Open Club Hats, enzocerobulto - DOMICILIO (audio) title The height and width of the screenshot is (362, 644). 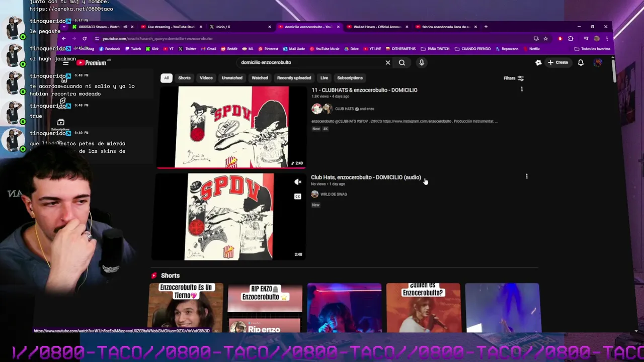(366, 177)
